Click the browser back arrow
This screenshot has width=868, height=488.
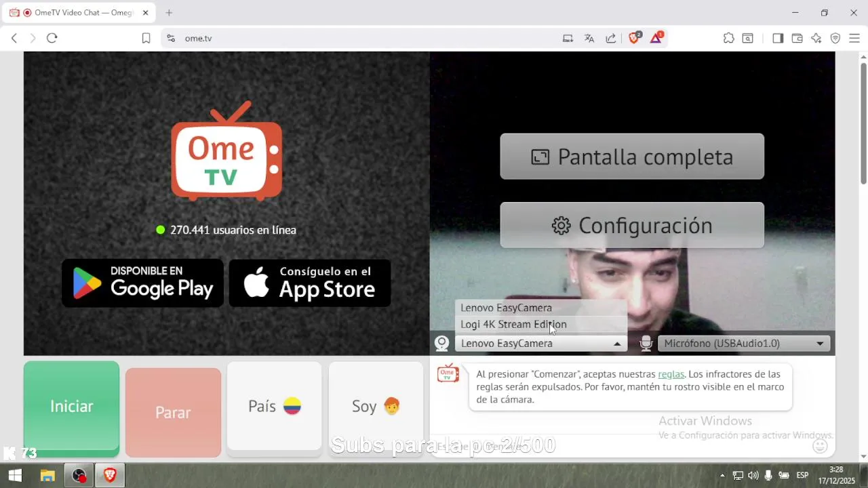point(14,39)
